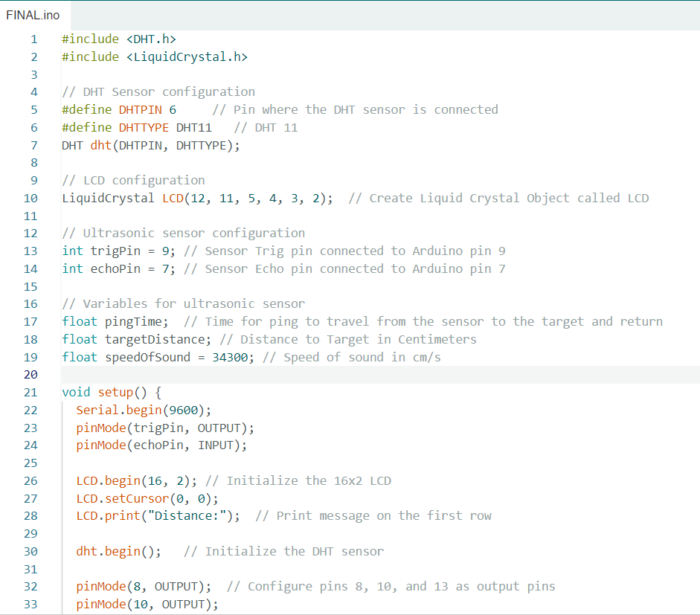This screenshot has height=615, width=700.
Task: Click 'Serial.begin(9600);' statement
Action: pyautogui.click(x=144, y=410)
